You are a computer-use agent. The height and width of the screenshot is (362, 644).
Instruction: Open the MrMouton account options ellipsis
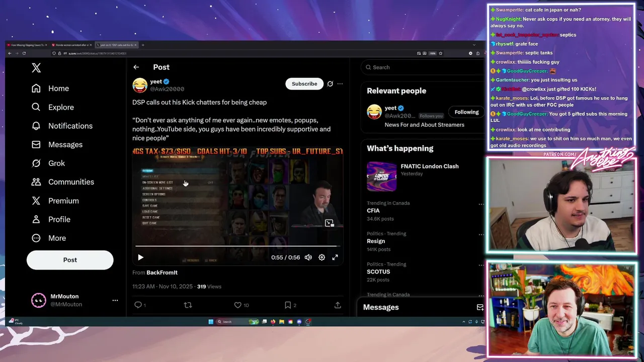click(x=115, y=300)
